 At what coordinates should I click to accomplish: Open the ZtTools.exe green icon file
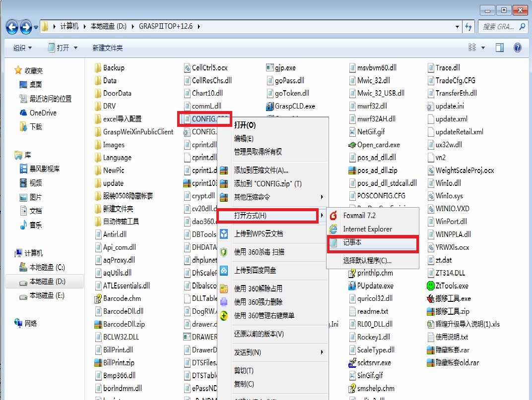431,286
